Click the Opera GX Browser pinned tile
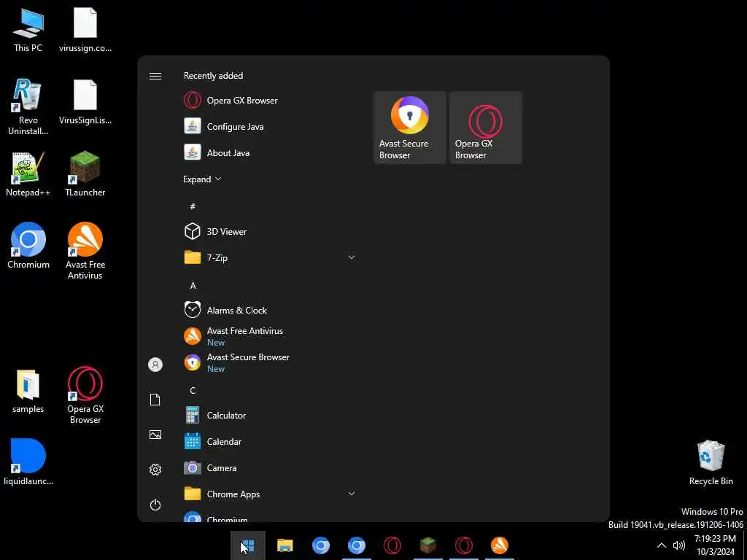 point(485,128)
